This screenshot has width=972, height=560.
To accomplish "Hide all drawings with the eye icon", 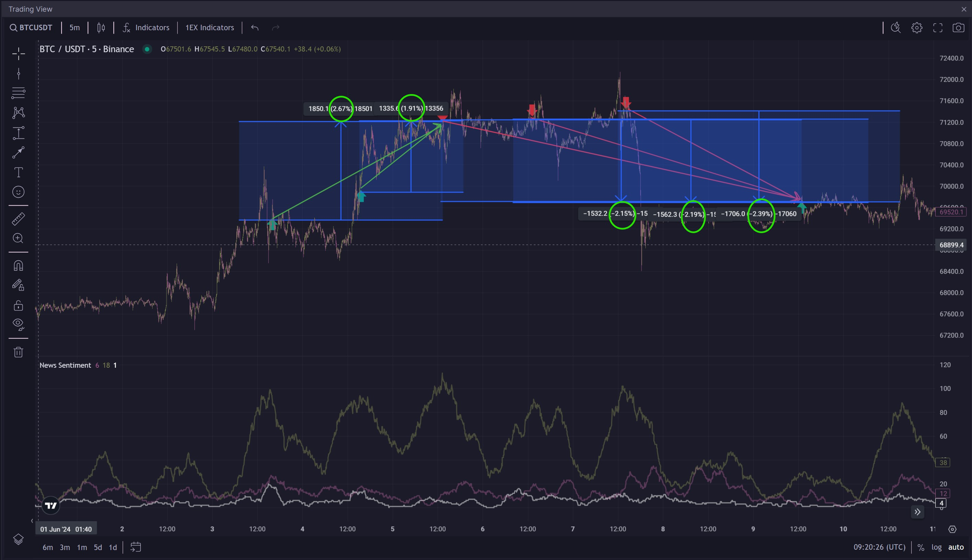I will pos(19,324).
